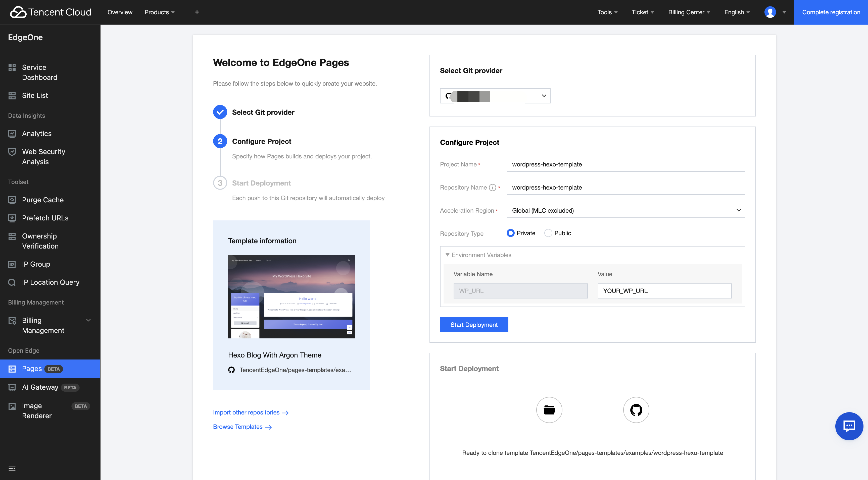Screen dimensions: 868x480
Task: Click the Repository Name input field
Action: (626, 188)
